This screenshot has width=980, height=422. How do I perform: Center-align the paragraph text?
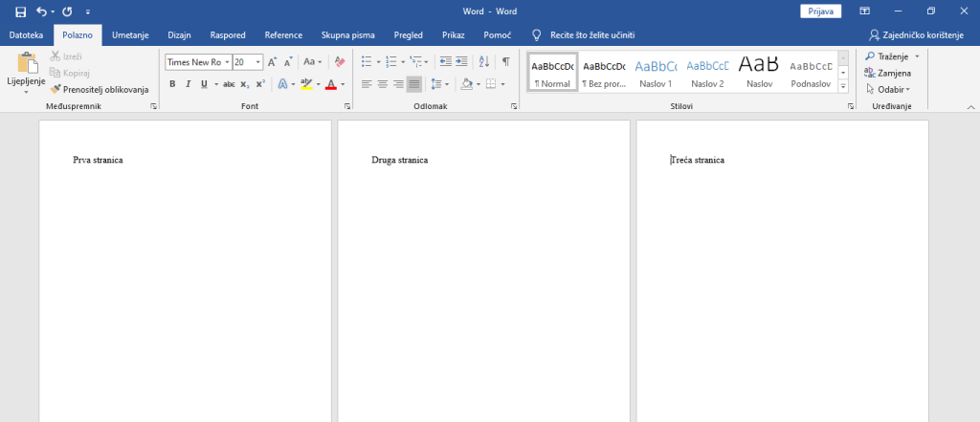pyautogui.click(x=382, y=84)
